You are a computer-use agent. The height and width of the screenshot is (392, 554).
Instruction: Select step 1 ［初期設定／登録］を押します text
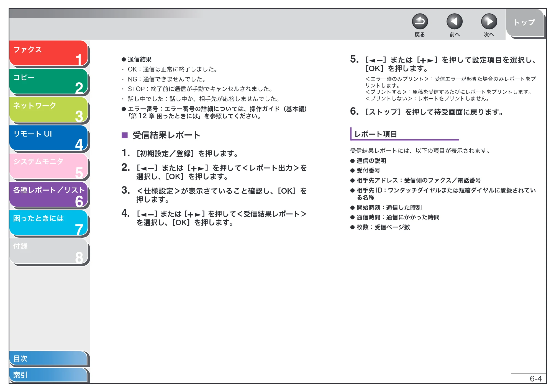(187, 153)
